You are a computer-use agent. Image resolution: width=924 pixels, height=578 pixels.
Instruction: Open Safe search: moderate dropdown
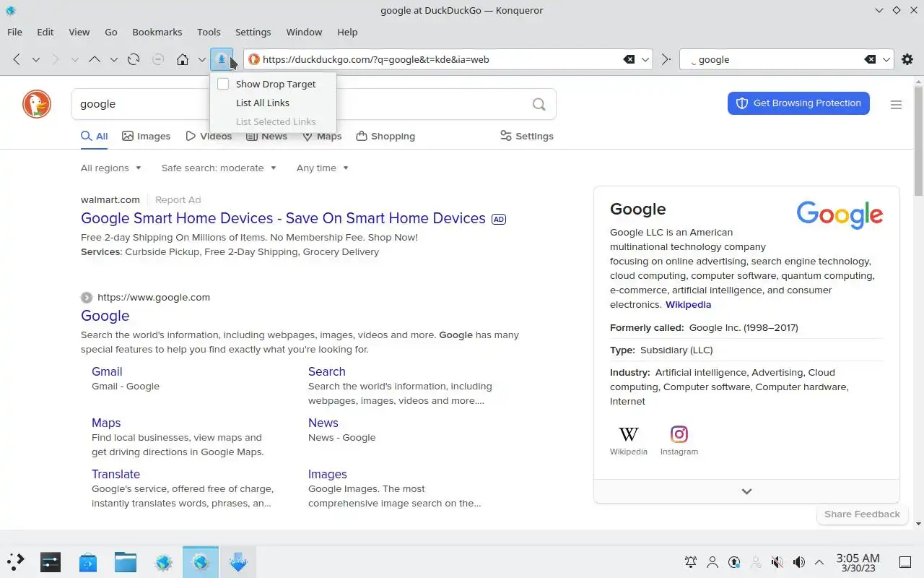(219, 168)
